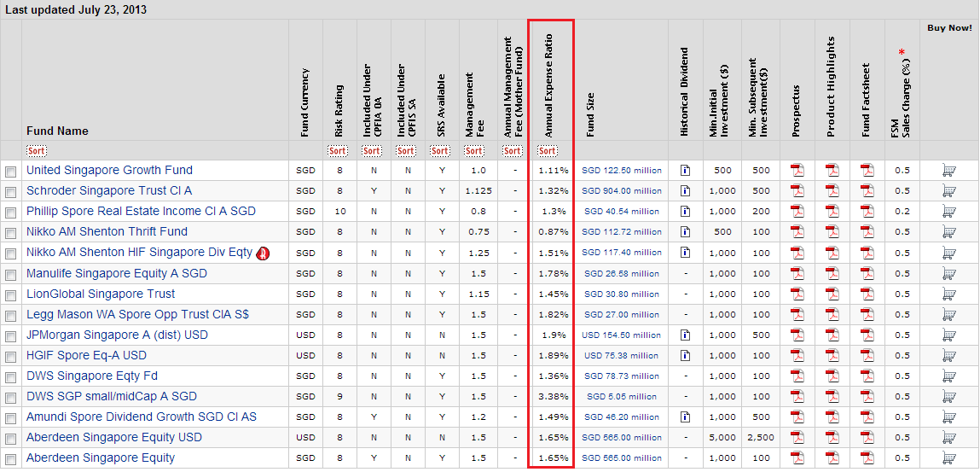Viewport: 980px width, 472px height.
Task: Select checkbox for Phillip Spore Real Estate Income
Action: coord(10,213)
